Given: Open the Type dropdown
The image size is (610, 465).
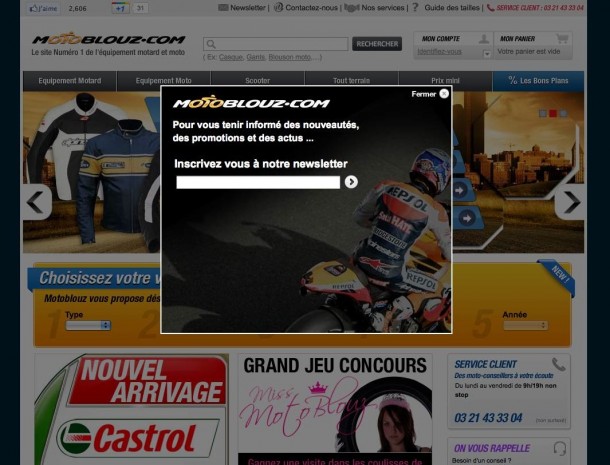Looking at the screenshot, I should pos(88,325).
